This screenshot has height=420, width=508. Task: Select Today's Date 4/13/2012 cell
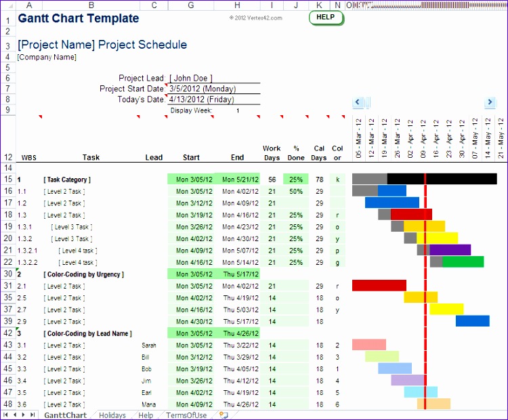pyautogui.click(x=214, y=100)
